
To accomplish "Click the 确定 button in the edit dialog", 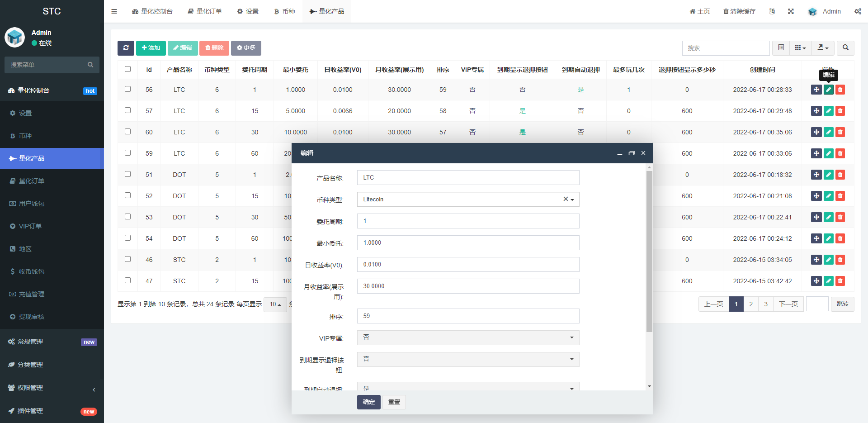I will coord(368,402).
